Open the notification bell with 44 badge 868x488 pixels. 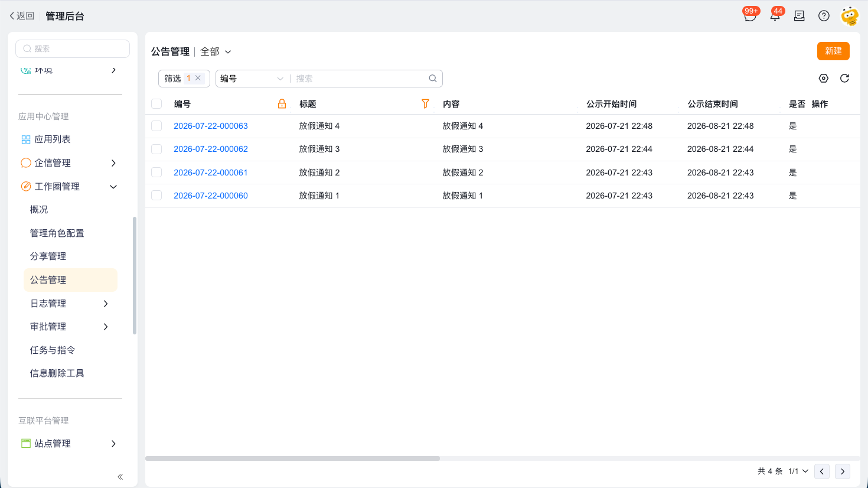click(775, 16)
